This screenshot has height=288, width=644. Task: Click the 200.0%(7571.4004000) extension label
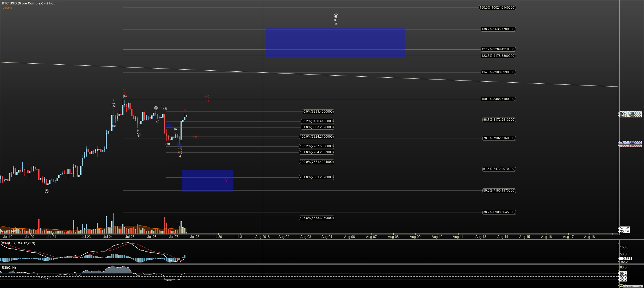pos(317,162)
